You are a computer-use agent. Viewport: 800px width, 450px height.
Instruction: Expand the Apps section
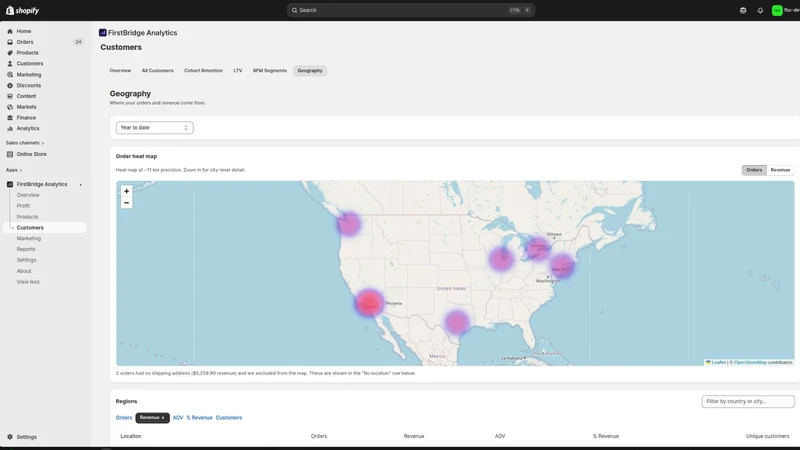[x=14, y=170]
